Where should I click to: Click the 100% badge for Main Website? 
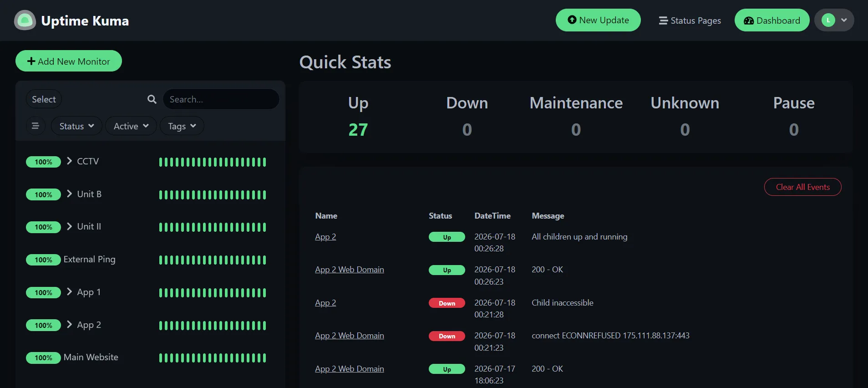[x=43, y=357]
